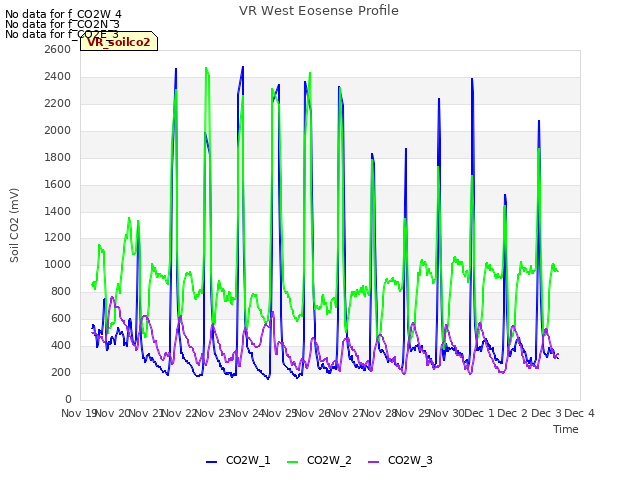Click the 2000 y-axis tick label

(x=58, y=130)
